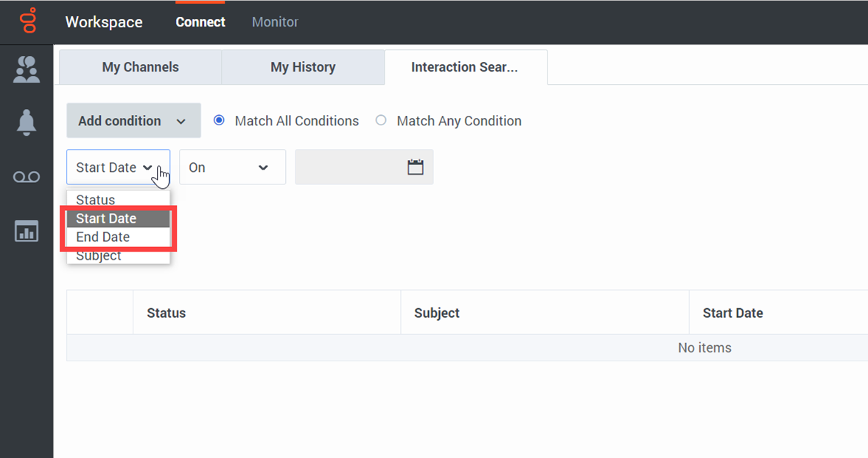This screenshot has height=458, width=868.
Task: Open the voicemail icon in sidebar
Action: tap(27, 177)
